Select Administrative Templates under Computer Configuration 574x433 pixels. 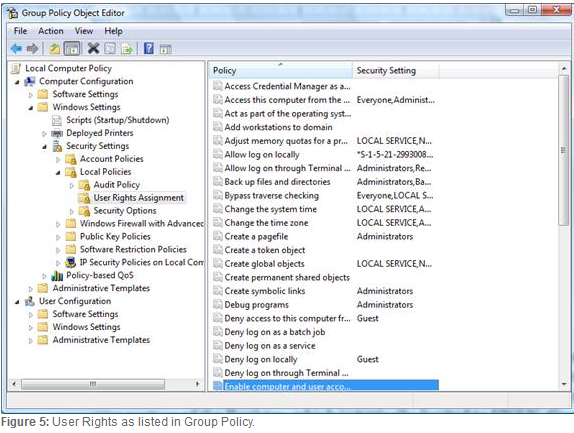point(101,288)
